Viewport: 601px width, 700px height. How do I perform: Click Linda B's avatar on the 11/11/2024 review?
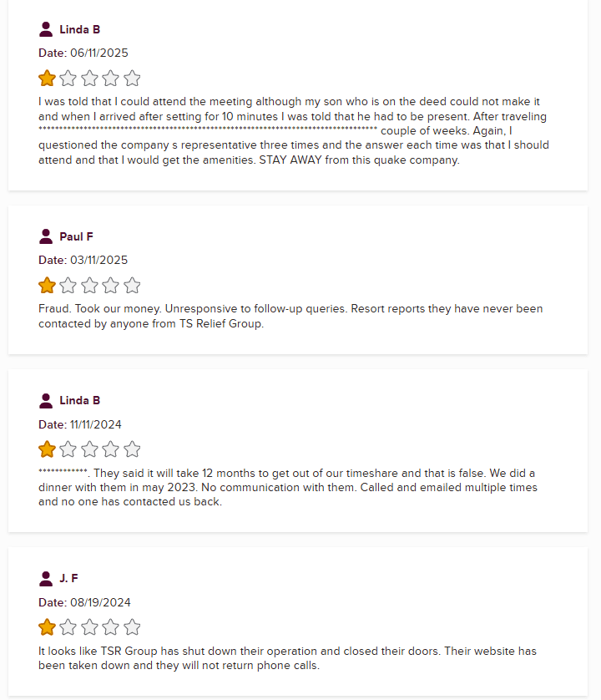click(46, 400)
